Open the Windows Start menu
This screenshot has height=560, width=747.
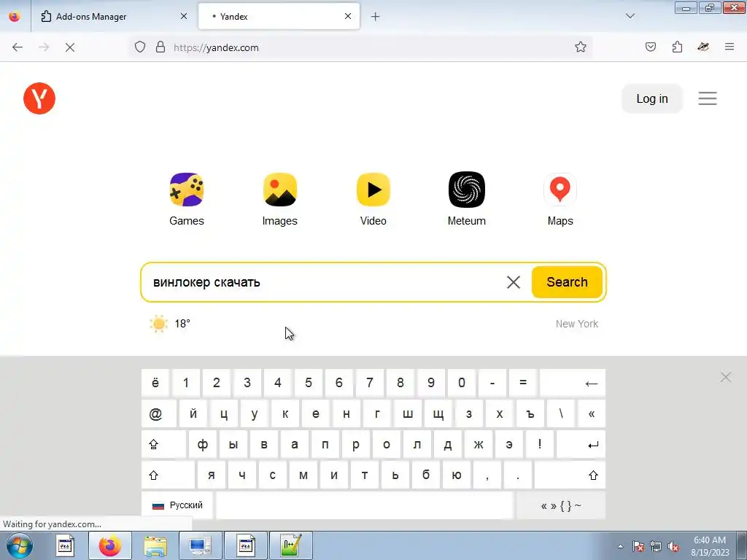20,545
